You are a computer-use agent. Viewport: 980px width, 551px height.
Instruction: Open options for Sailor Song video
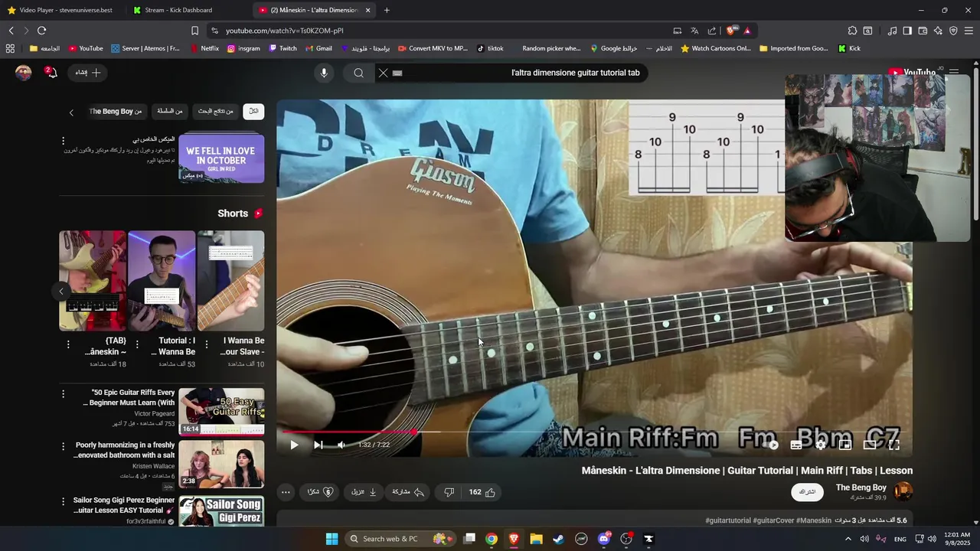pos(64,501)
